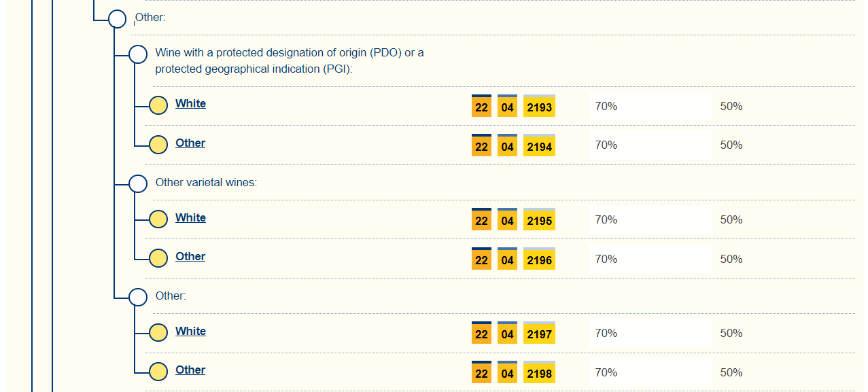This screenshot has height=392, width=868.
Task: Open the White link for code 2195
Action: [190, 218]
